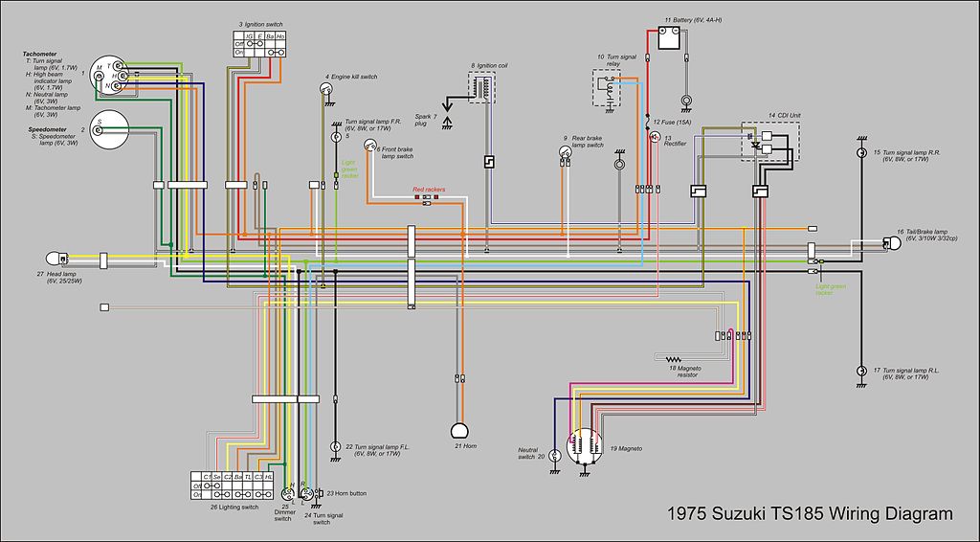
Task: Click the Horn symbol
Action: (x=460, y=431)
